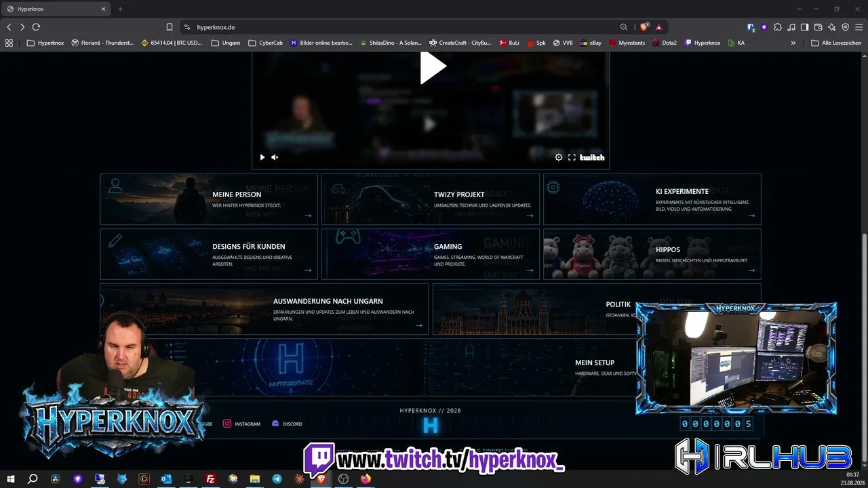Open the Twitch player settings gear
The image size is (868, 488).
559,157
